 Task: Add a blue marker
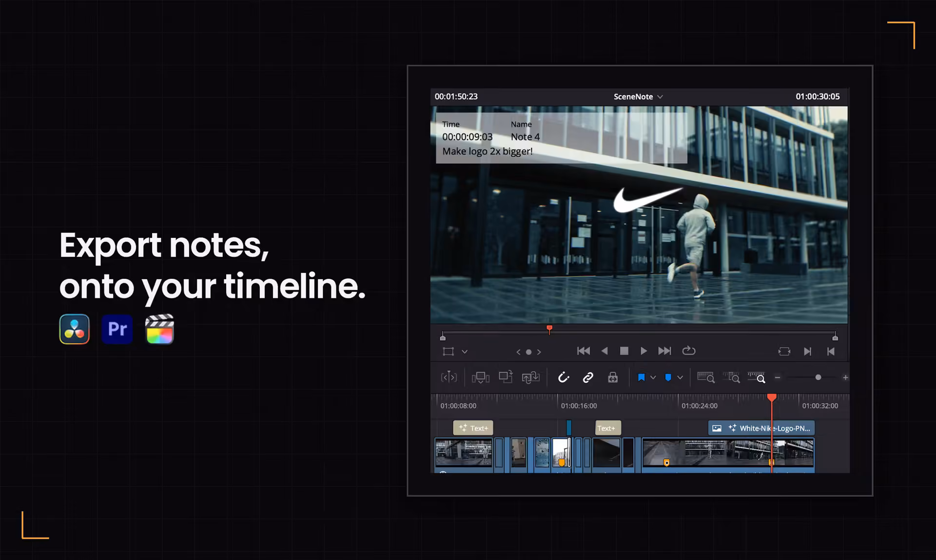[x=668, y=377]
